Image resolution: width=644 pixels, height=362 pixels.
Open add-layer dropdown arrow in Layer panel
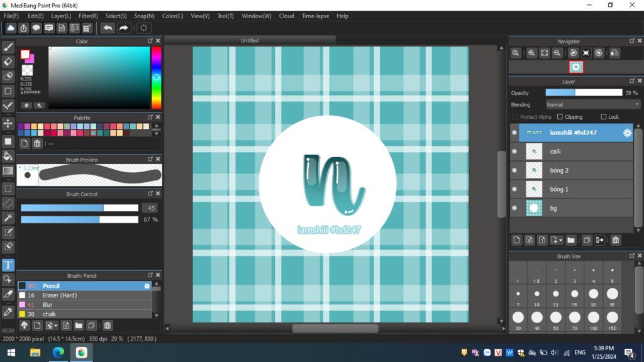coord(560,241)
